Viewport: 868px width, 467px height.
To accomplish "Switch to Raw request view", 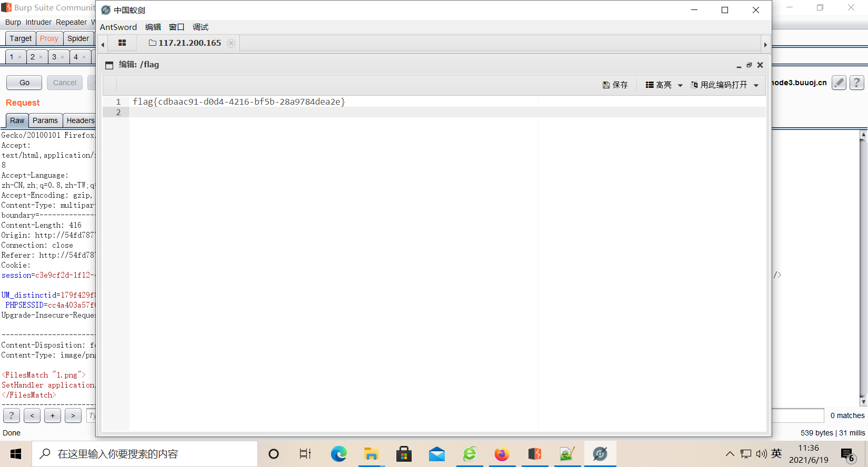I will pyautogui.click(x=17, y=120).
